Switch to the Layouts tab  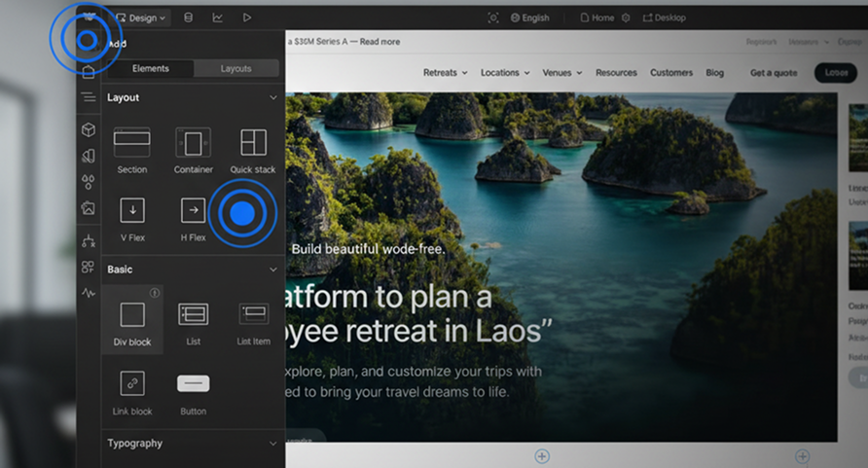click(x=235, y=69)
